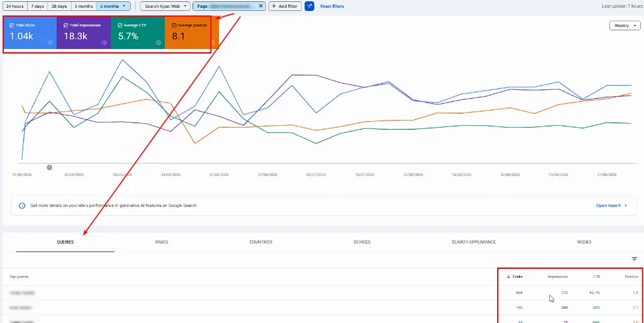
Task: Open the Search type: Web dropdown
Action: pos(165,6)
